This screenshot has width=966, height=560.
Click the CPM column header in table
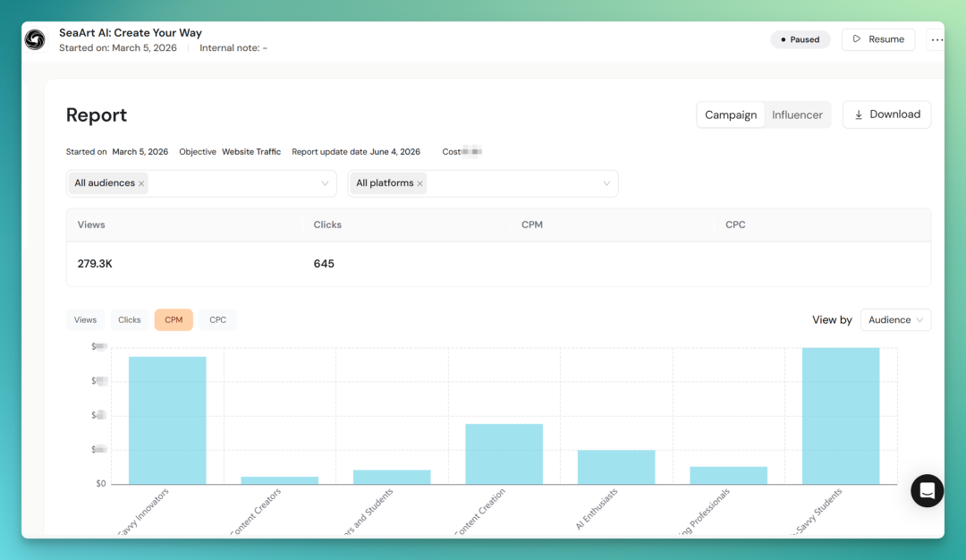531,225
